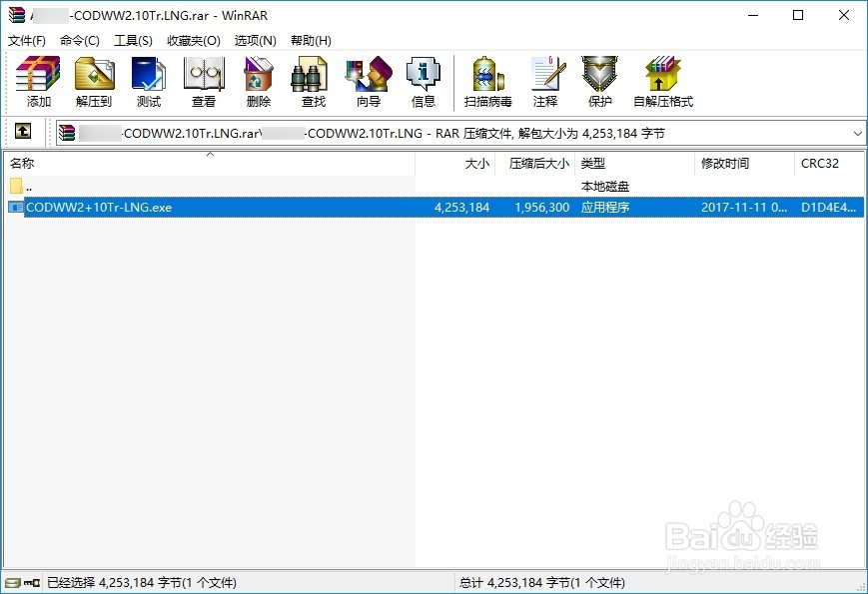Click the exe file icon of CODWW2+10Tr-LNG.exe

click(x=16, y=208)
